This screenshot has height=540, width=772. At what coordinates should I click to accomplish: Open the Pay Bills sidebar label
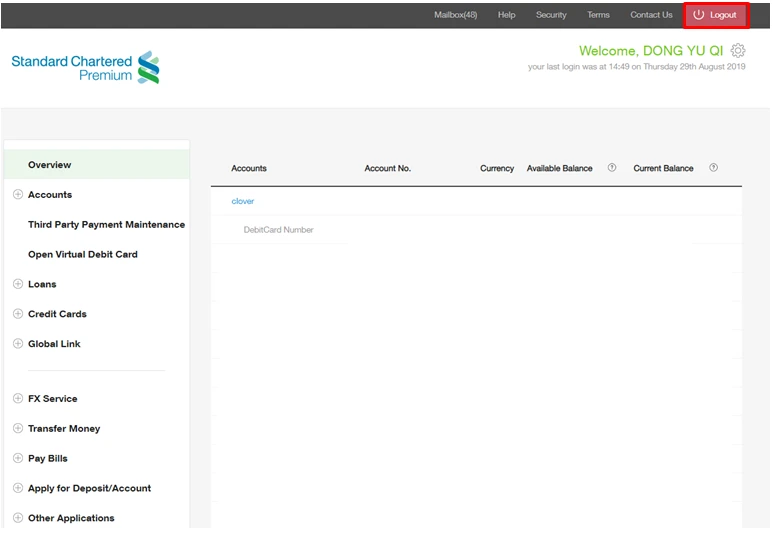[48, 458]
